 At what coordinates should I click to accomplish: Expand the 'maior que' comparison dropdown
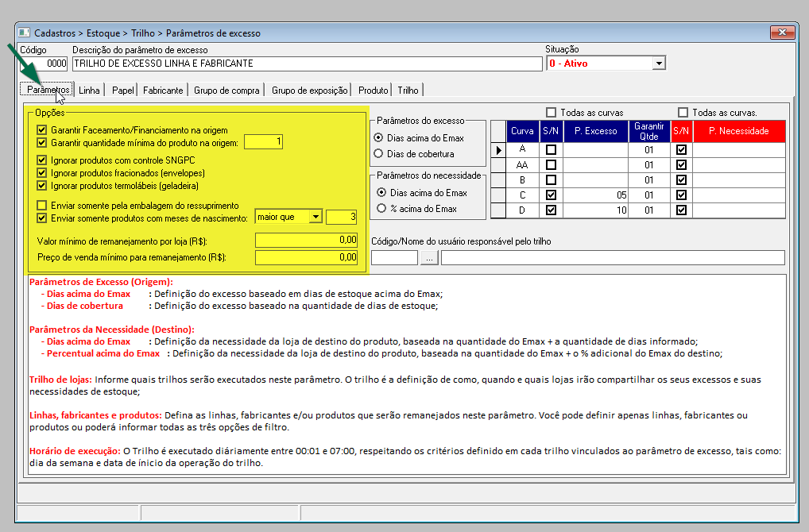(315, 217)
